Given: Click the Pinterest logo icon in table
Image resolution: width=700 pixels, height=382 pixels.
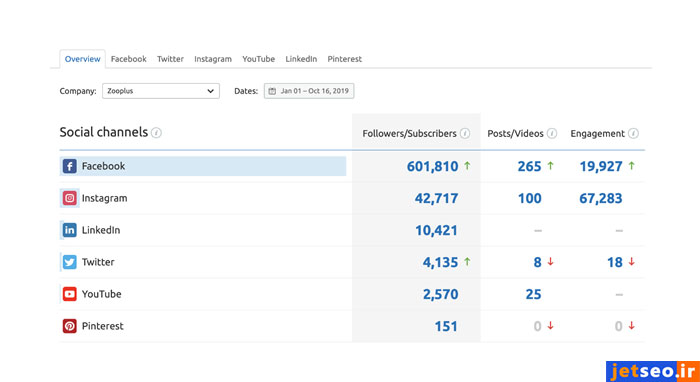Looking at the screenshot, I should click(70, 326).
